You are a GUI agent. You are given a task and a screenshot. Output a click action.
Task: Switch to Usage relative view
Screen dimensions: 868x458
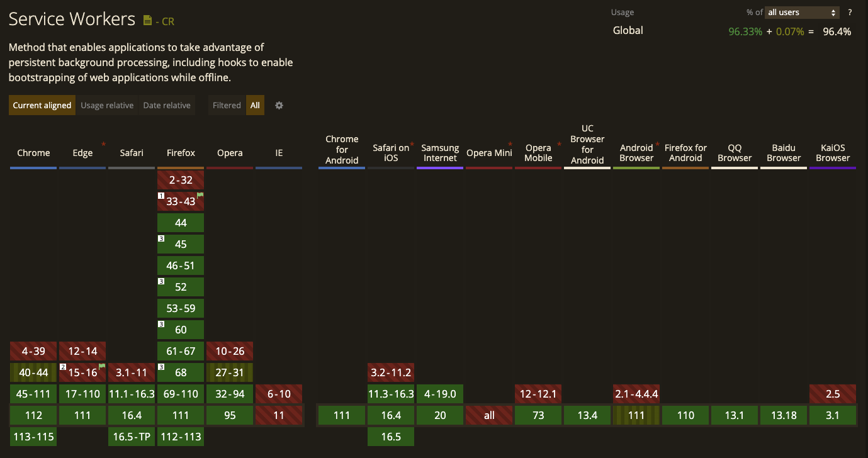point(107,105)
